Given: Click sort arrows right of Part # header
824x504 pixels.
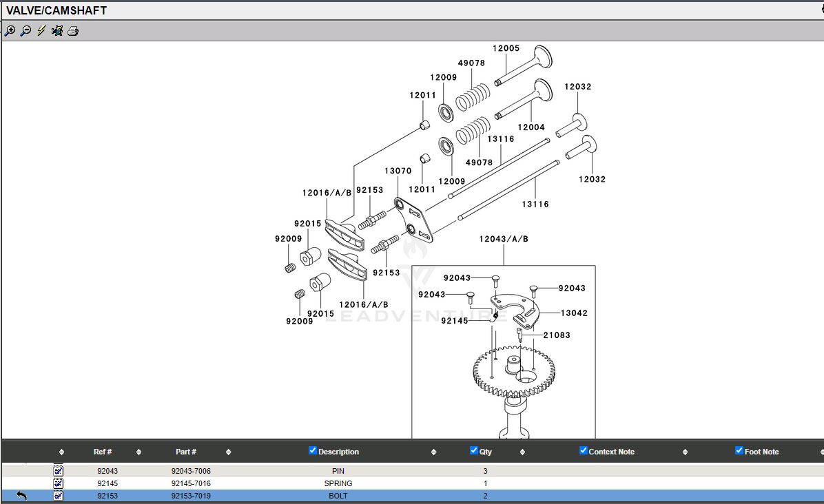Looking at the screenshot, I should point(228,452).
